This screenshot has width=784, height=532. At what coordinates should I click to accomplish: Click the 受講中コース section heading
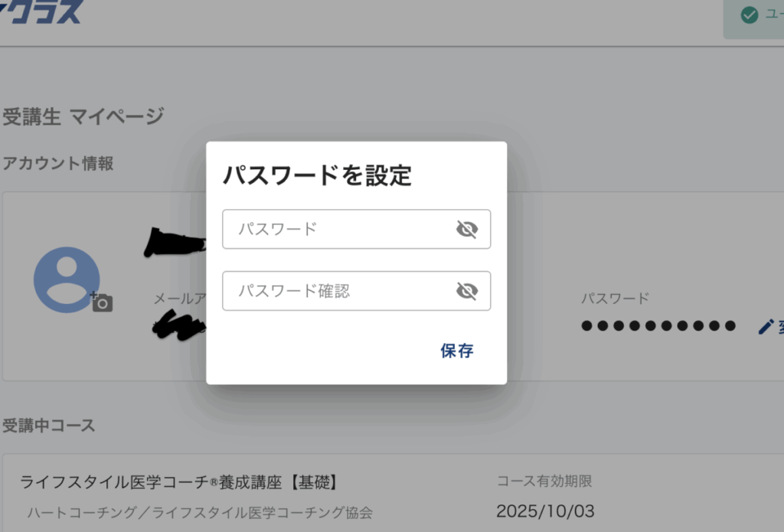[49, 426]
